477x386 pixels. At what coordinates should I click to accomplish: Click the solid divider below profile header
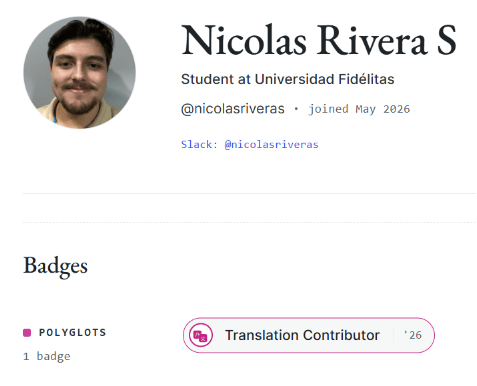tap(249, 193)
